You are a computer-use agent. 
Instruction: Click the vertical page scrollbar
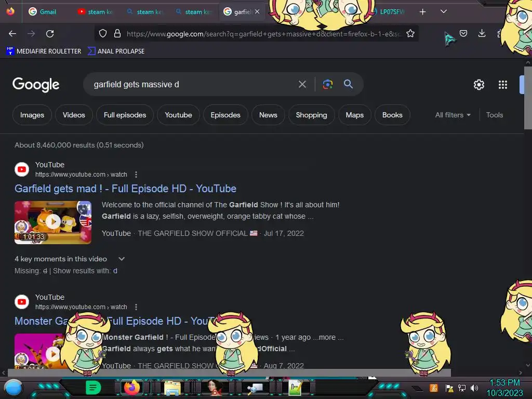pos(528,98)
